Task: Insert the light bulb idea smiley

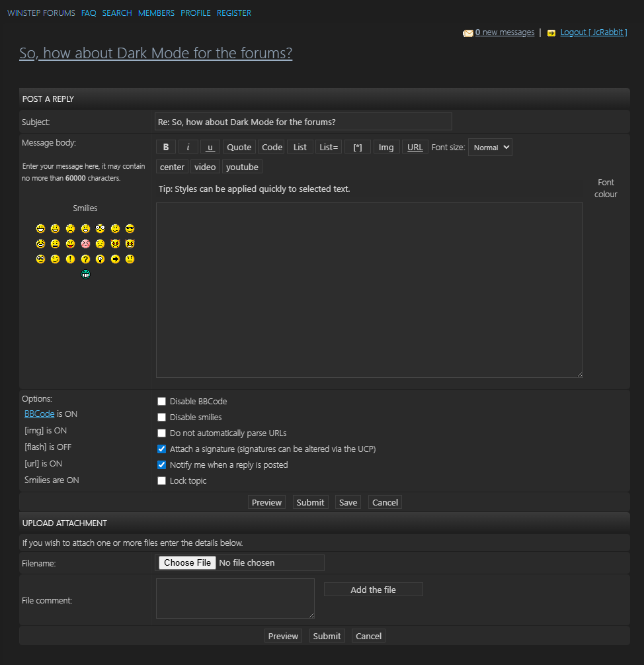Action: tap(101, 259)
